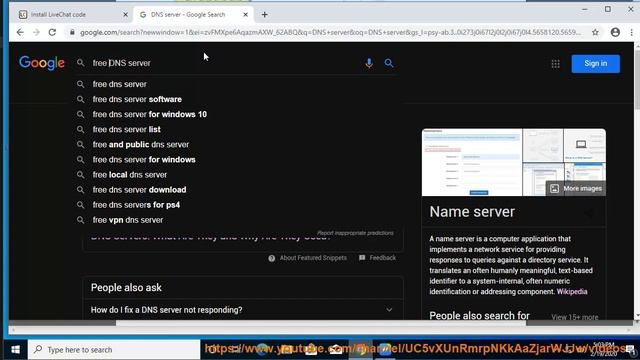The height and width of the screenshot is (360, 640).
Task: Open the large Name server thumbnail image
Action: 472,162
